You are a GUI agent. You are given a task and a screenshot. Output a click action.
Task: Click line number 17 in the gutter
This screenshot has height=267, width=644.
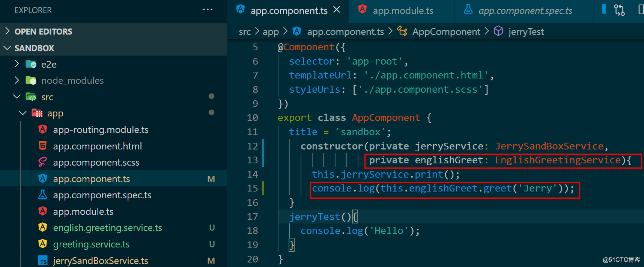coord(252,216)
